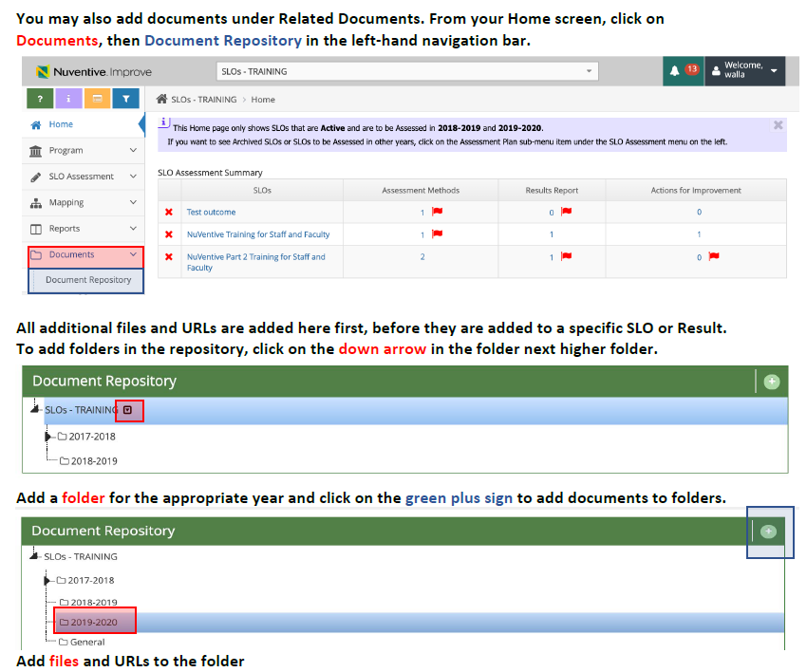Click the green question mark help button
This screenshot has width=807, height=672.
click(x=39, y=98)
